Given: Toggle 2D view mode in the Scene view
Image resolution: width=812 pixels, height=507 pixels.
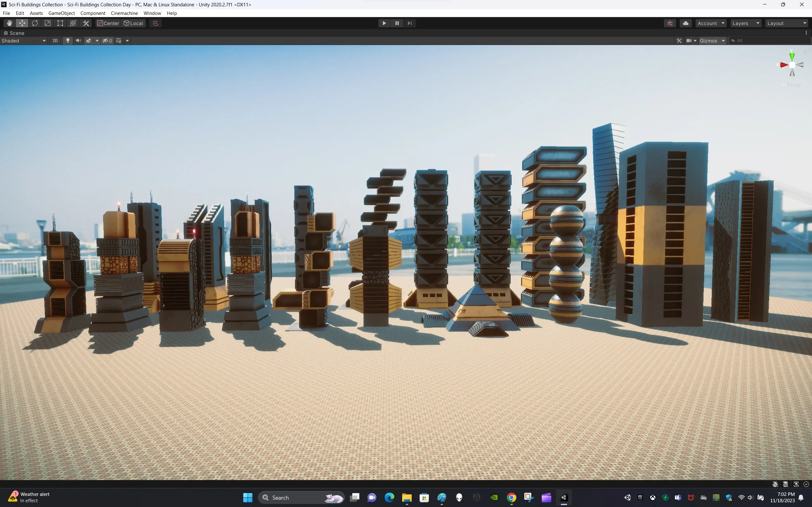Looking at the screenshot, I should click(x=55, y=41).
